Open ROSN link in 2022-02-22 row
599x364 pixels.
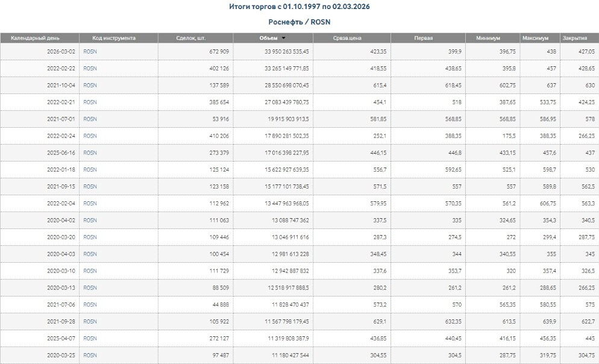[x=90, y=69]
